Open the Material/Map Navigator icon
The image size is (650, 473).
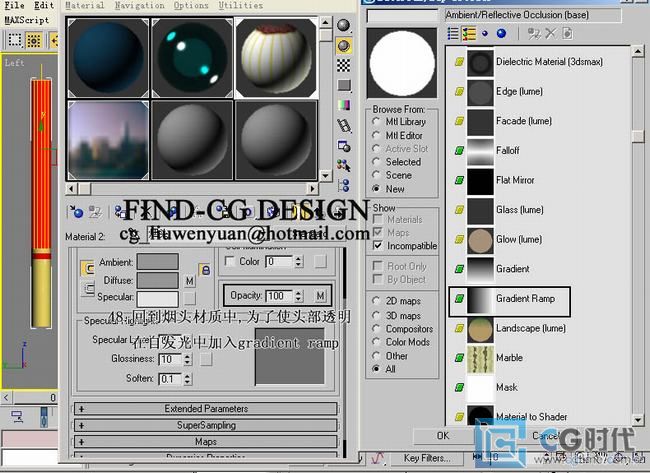(344, 185)
